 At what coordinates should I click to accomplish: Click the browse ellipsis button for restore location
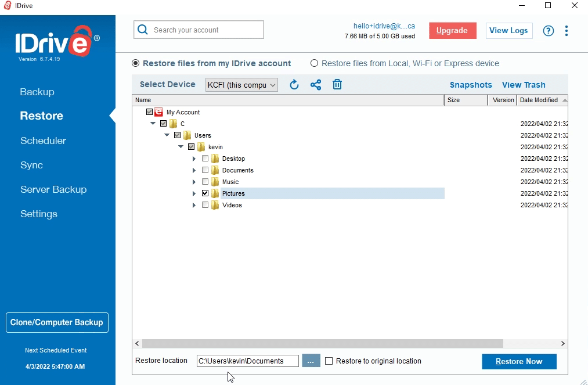311,361
